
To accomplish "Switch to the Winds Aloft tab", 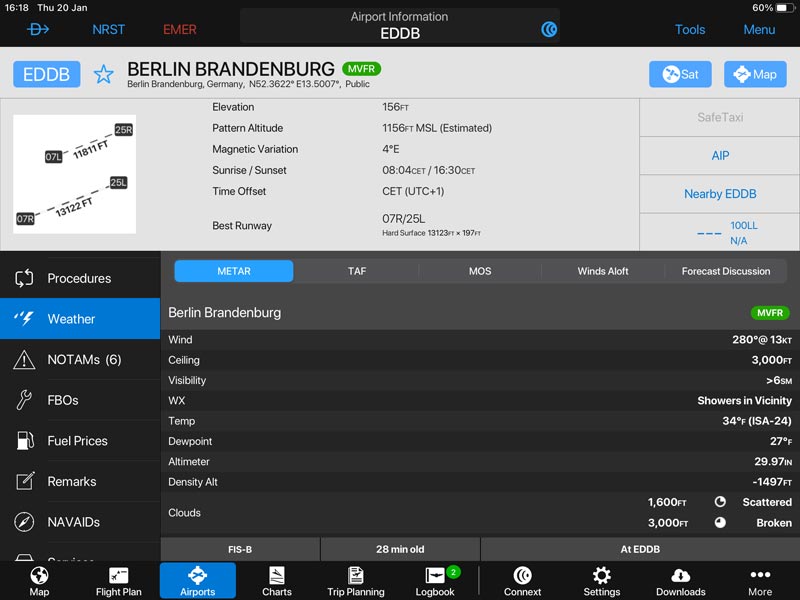I will point(603,271).
